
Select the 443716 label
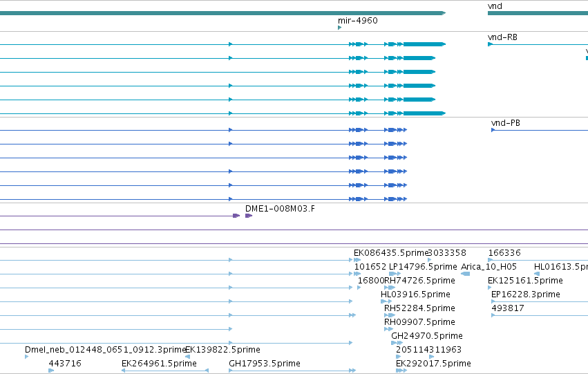pyautogui.click(x=65, y=364)
